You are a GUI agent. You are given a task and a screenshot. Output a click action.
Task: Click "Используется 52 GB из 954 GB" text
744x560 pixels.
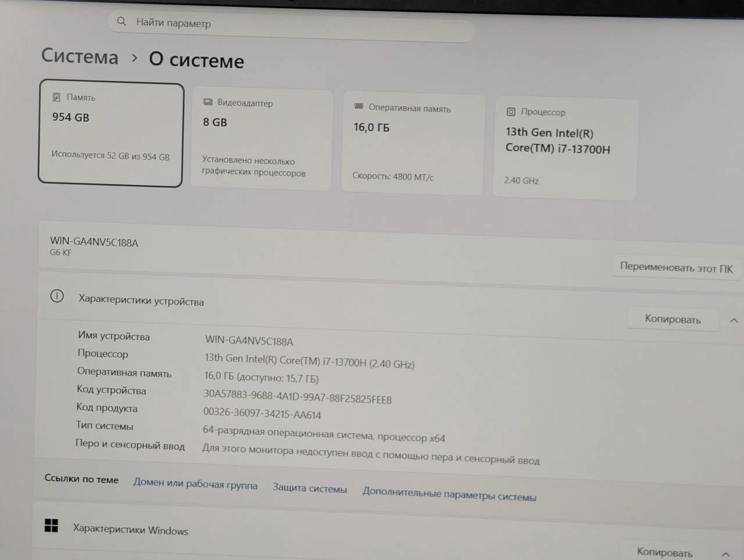click(x=110, y=156)
